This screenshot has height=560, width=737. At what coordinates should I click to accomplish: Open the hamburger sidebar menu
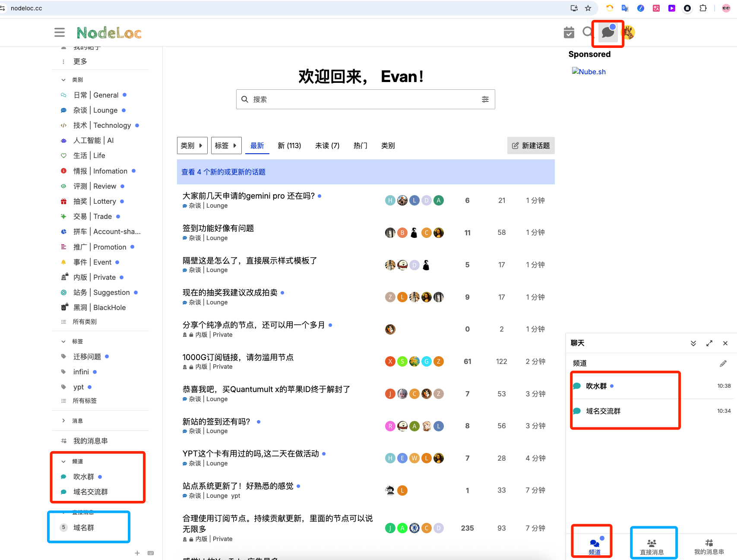pyautogui.click(x=60, y=32)
